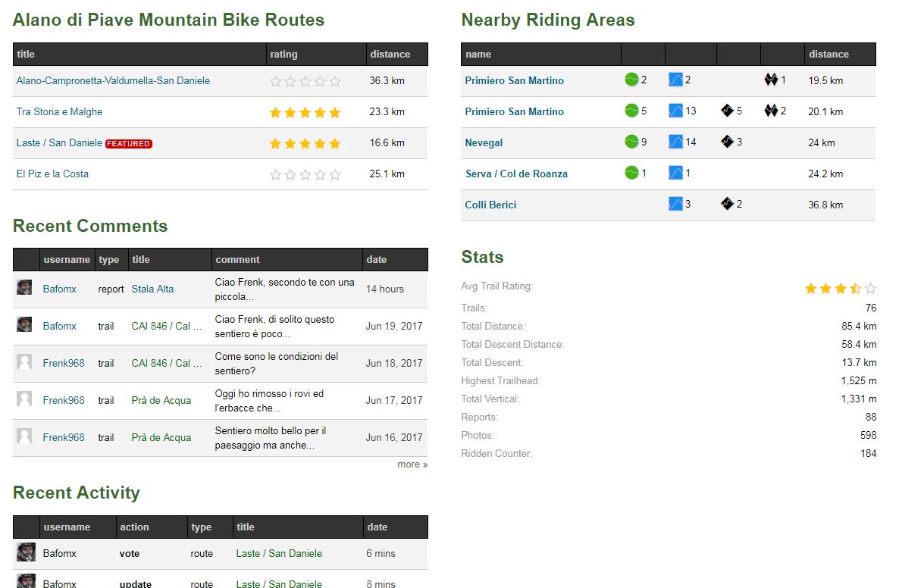This screenshot has width=899, height=588.
Task: Click Total Distance value 85.4 km
Action: pyautogui.click(x=859, y=326)
